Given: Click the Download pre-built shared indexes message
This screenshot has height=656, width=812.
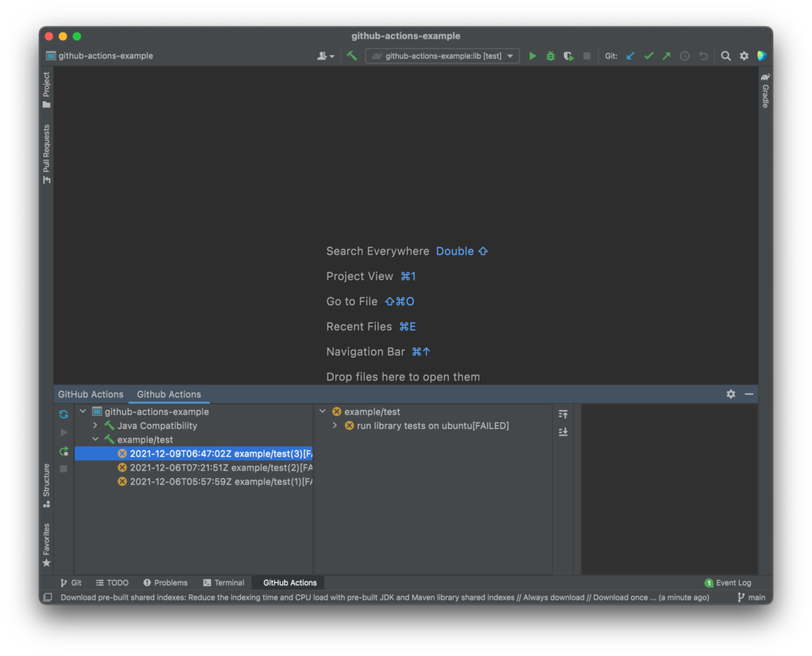Looking at the screenshot, I should (x=385, y=597).
